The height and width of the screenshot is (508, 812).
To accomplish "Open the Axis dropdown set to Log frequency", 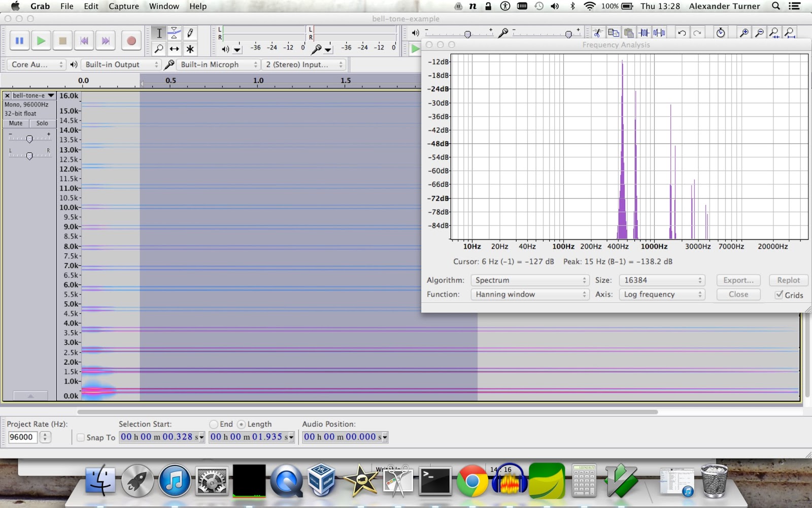I will [x=662, y=294].
